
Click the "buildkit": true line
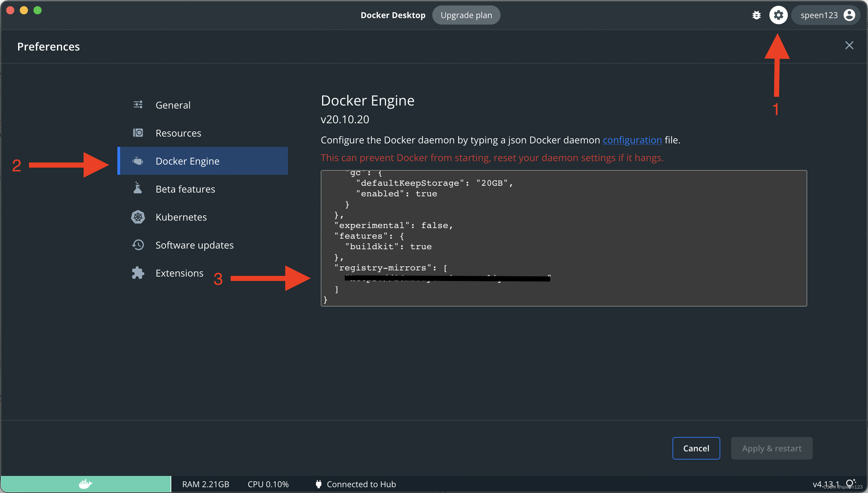pyautogui.click(x=388, y=246)
